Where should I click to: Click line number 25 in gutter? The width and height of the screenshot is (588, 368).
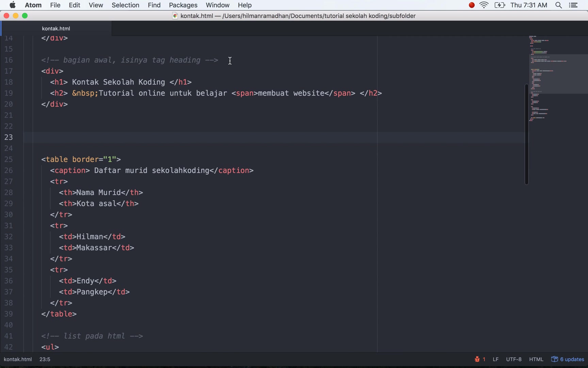point(9,159)
